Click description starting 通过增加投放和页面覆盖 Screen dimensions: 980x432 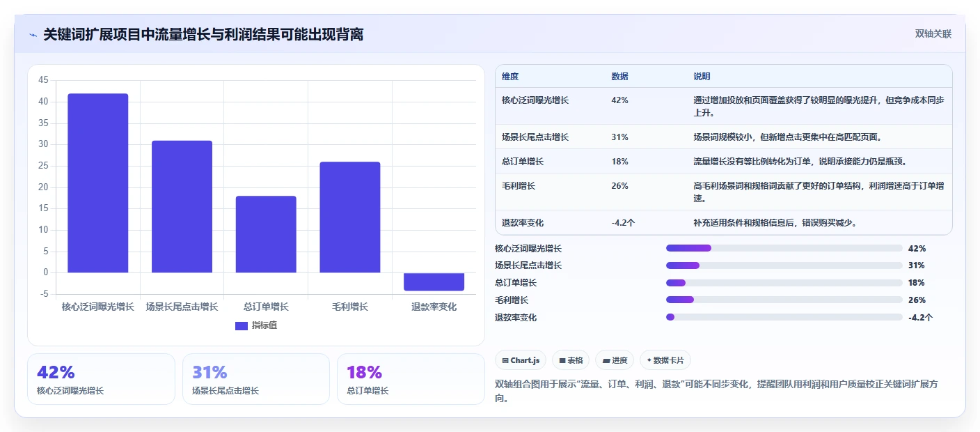pos(819,107)
